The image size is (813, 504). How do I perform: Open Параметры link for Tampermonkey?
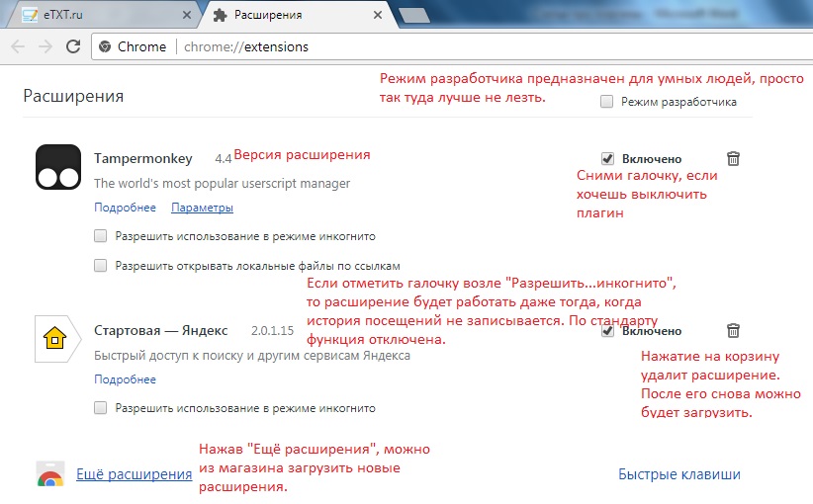[202, 208]
